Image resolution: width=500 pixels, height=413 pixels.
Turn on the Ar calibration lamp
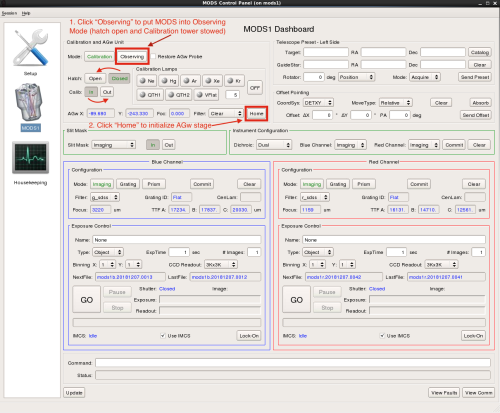point(190,81)
